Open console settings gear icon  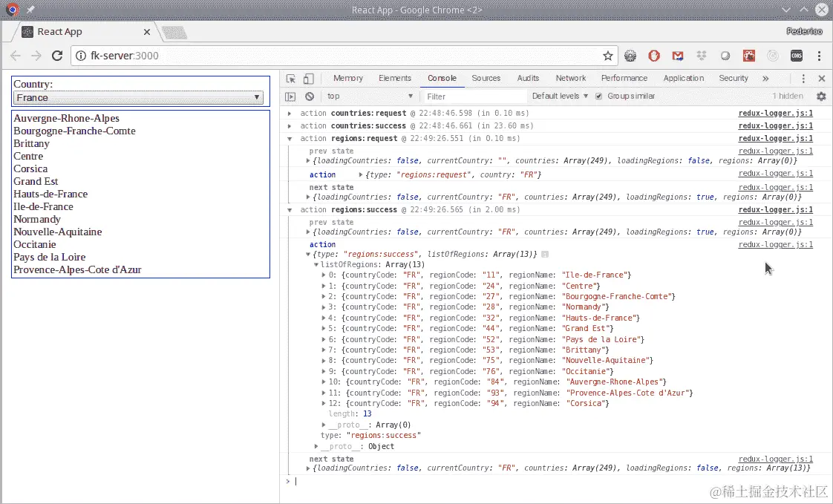[x=821, y=96]
